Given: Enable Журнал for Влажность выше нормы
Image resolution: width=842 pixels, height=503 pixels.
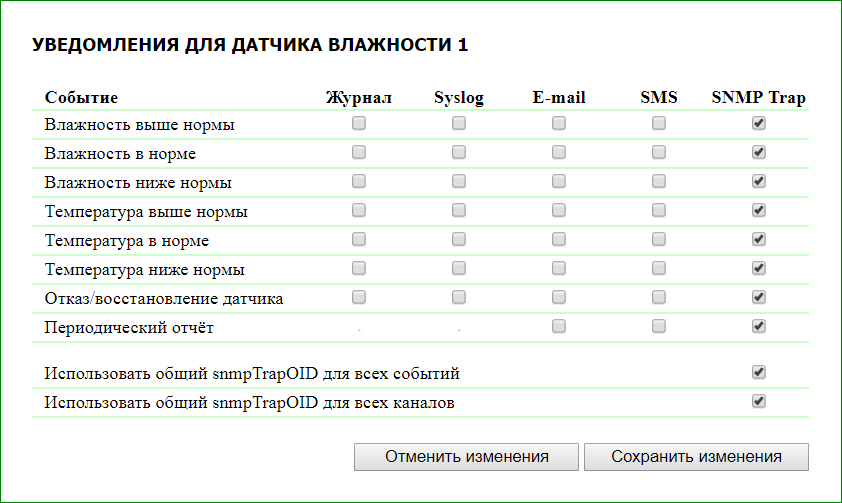Looking at the screenshot, I should [359, 123].
